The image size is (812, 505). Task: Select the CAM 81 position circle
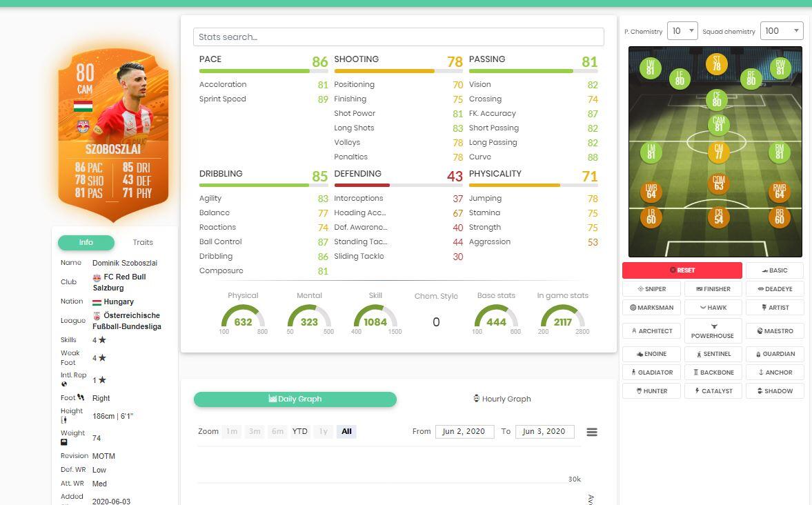coord(718,125)
